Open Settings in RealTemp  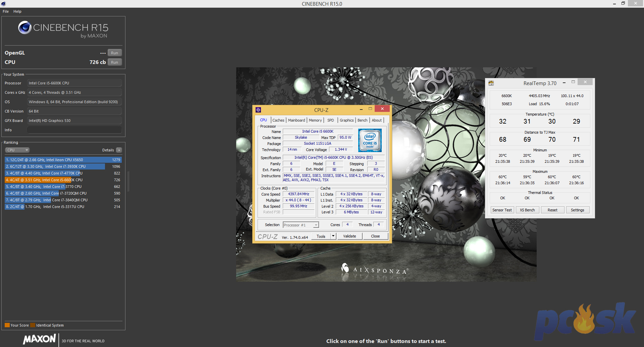(577, 210)
